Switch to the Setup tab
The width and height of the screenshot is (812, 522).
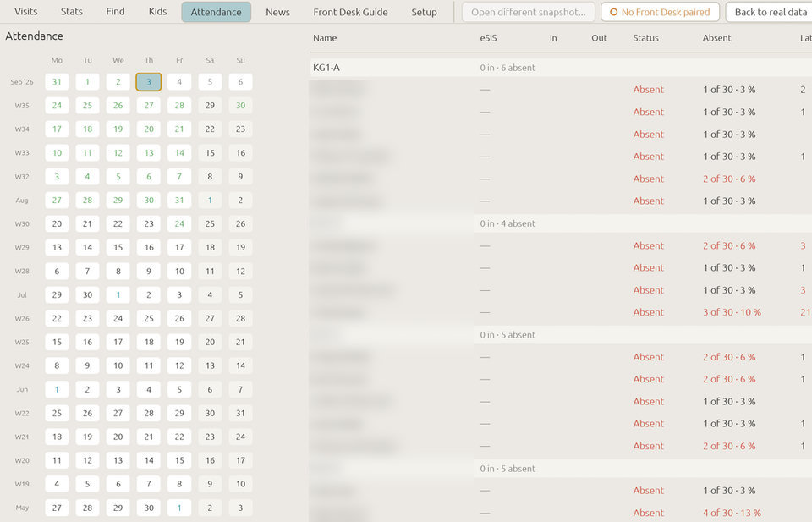click(424, 12)
